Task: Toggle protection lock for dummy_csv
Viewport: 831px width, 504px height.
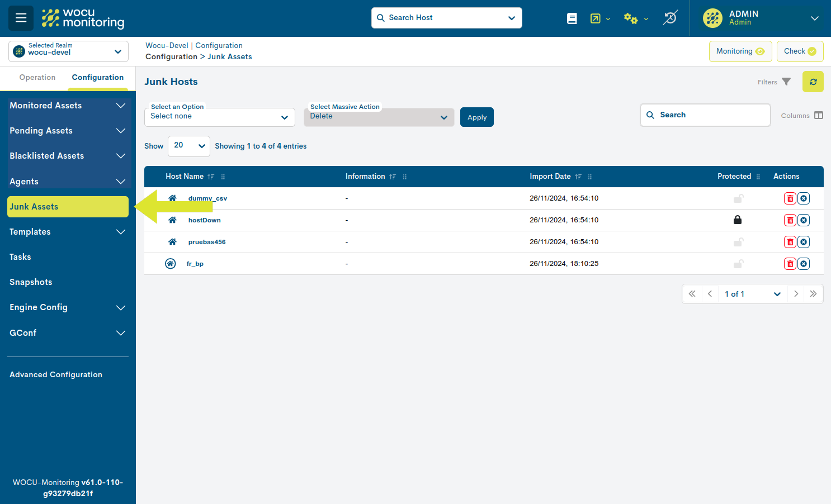Action: click(x=738, y=198)
